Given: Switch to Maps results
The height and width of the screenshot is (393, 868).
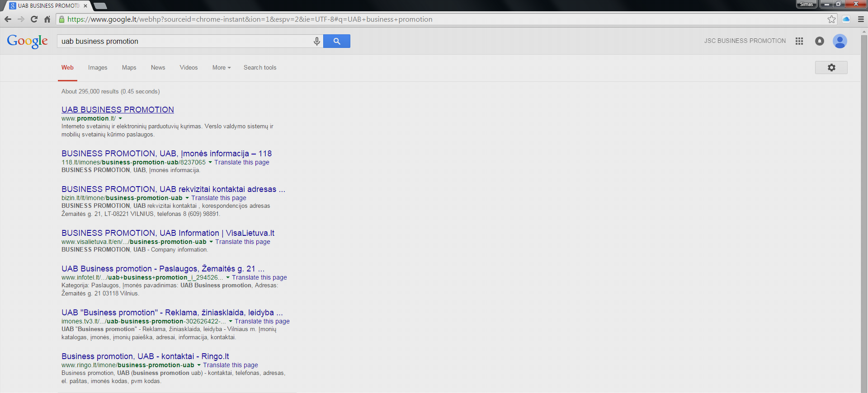Looking at the screenshot, I should tap(129, 67).
